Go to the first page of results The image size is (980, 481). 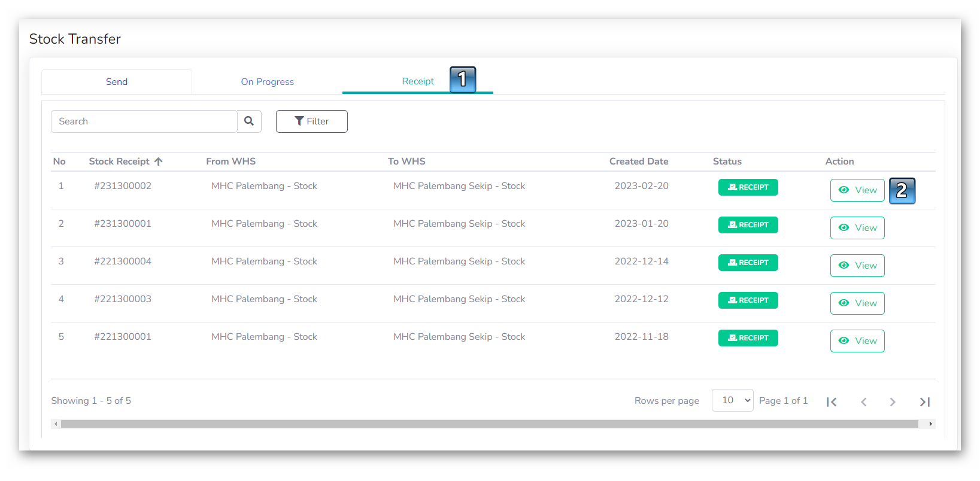pos(832,402)
